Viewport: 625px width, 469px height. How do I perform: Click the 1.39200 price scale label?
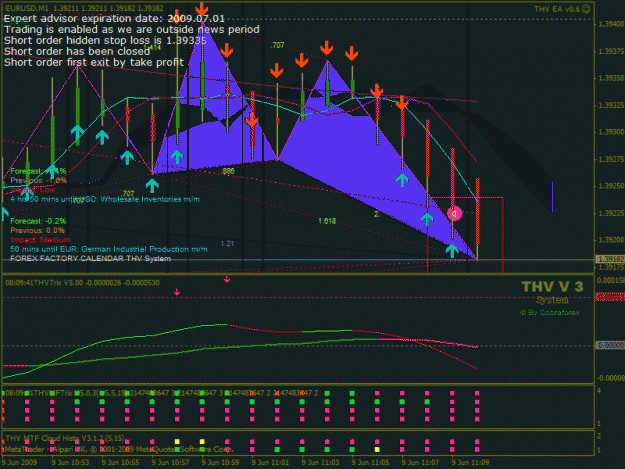coord(611,240)
